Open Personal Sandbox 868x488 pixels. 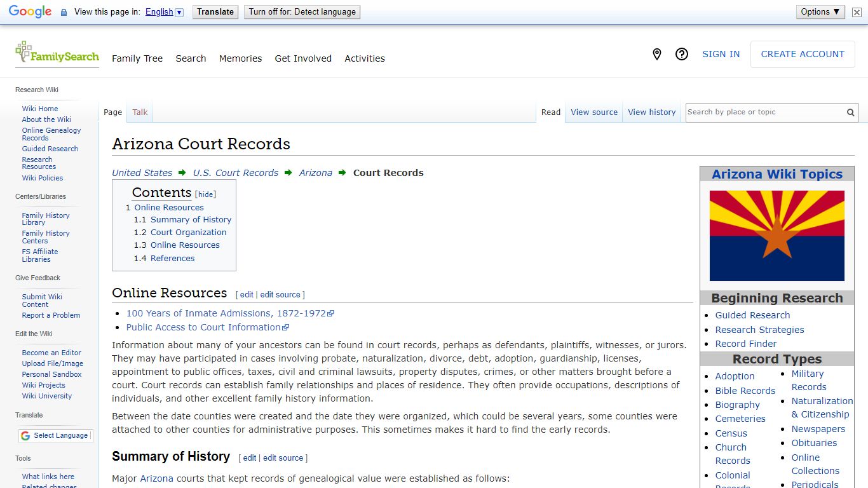[x=52, y=374]
